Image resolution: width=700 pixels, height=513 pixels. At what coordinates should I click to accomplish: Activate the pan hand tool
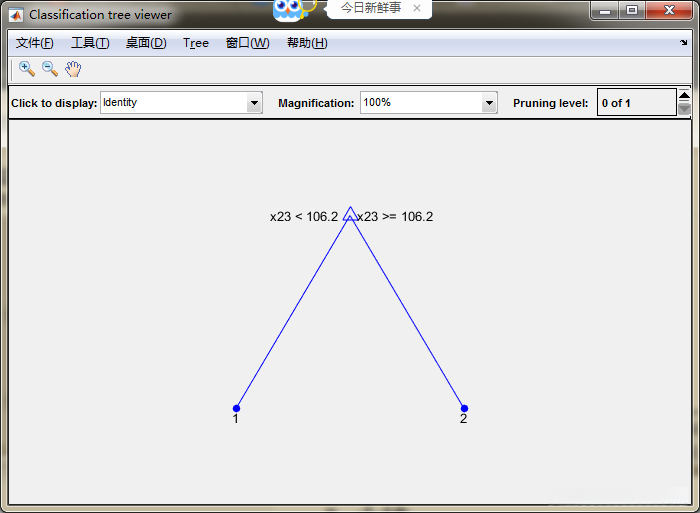click(73, 69)
